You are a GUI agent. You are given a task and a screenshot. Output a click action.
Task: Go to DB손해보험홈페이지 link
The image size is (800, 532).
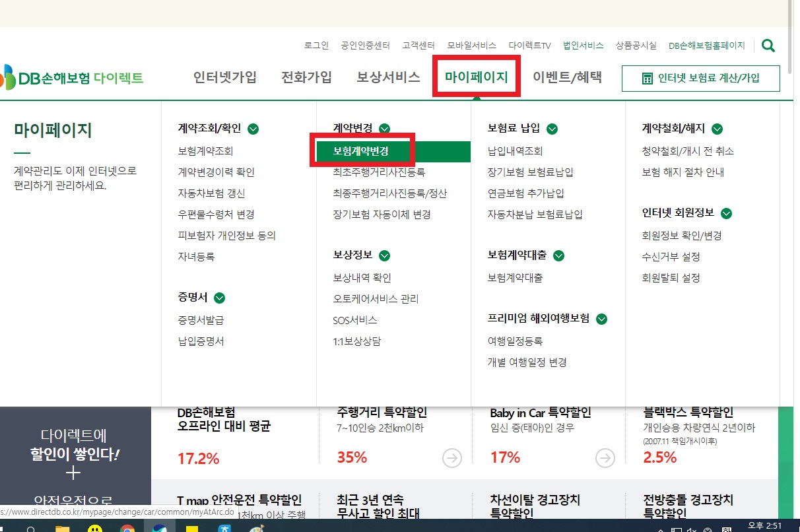click(x=706, y=46)
